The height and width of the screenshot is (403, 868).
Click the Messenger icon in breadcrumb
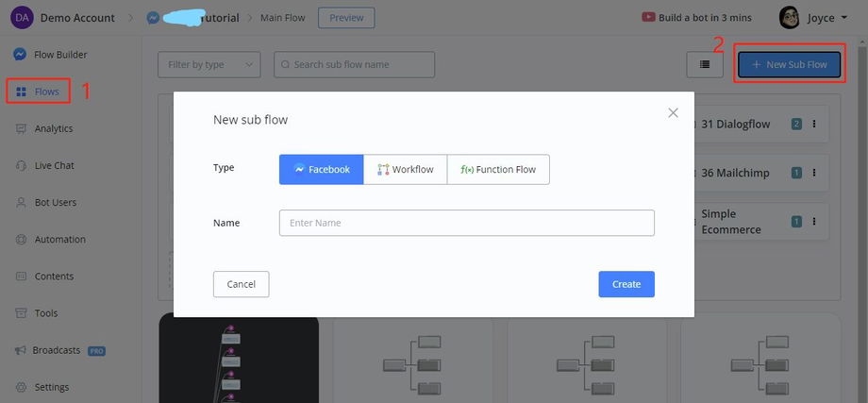154,18
